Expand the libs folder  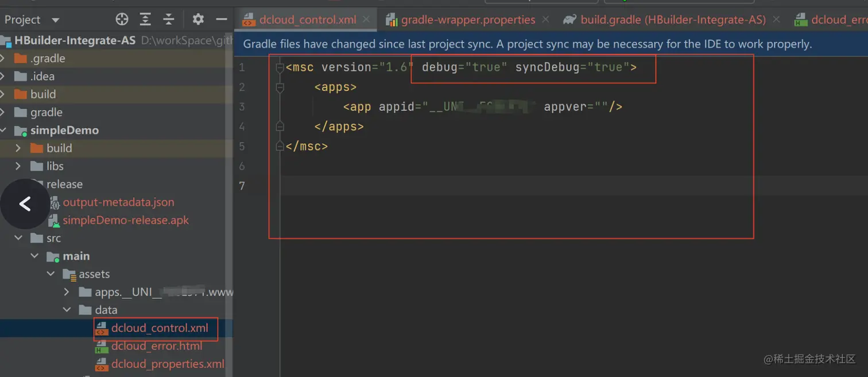click(18, 166)
